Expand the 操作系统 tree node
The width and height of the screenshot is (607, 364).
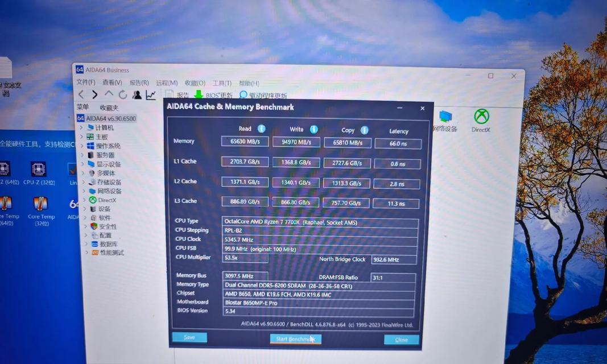pyautogui.click(x=82, y=146)
